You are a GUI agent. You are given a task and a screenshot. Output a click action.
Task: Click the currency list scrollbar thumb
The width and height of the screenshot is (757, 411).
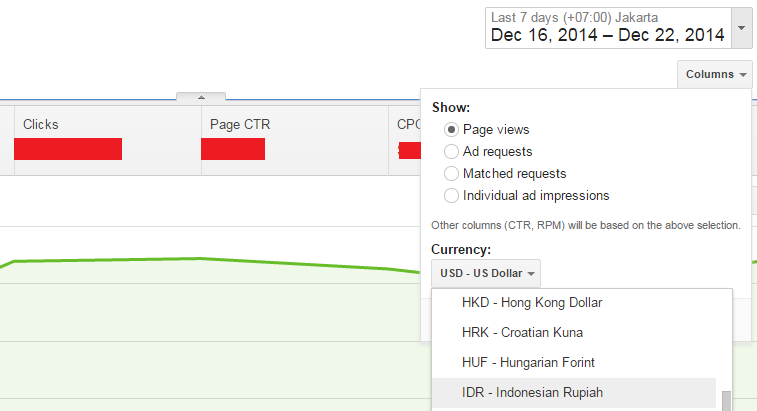(x=727, y=401)
